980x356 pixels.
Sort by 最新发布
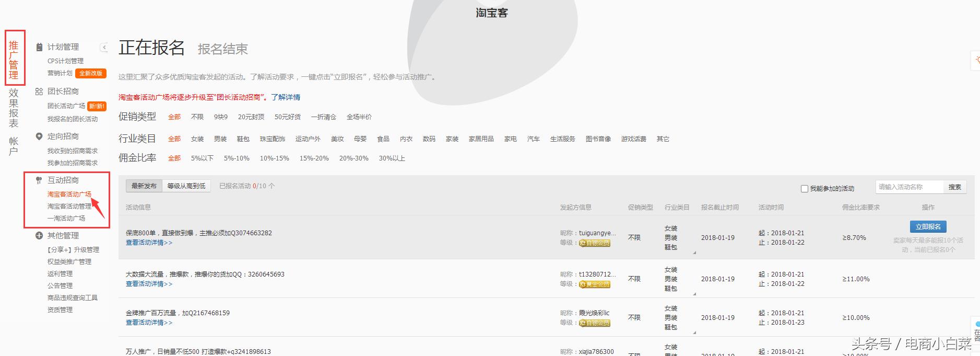(x=144, y=186)
